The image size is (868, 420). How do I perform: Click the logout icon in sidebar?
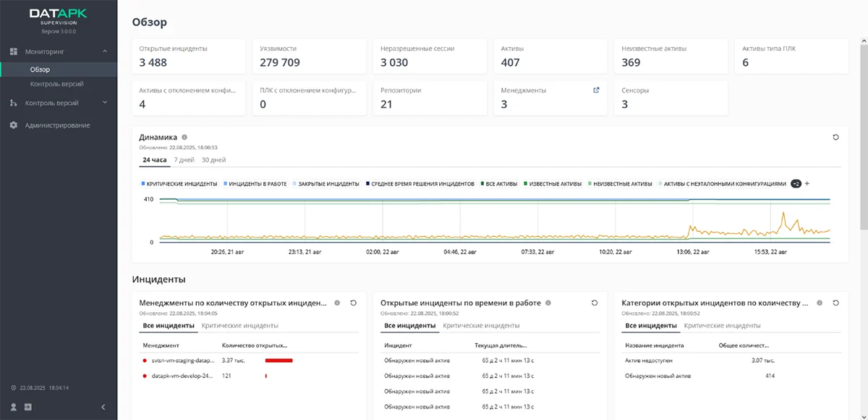coord(27,407)
